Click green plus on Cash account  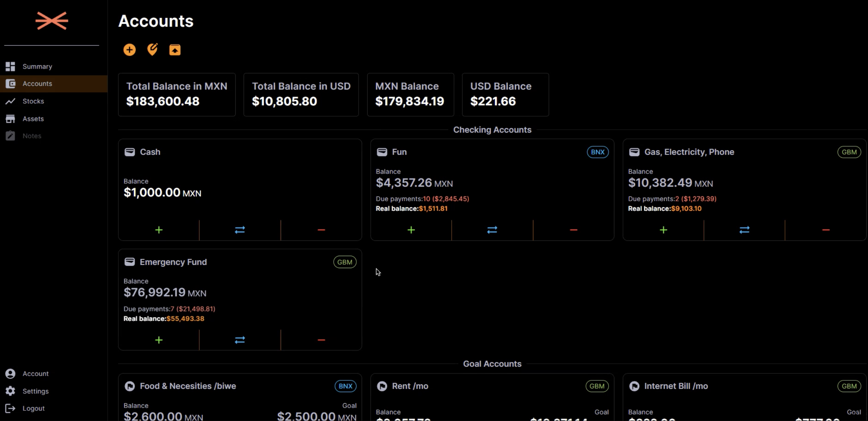(x=159, y=230)
